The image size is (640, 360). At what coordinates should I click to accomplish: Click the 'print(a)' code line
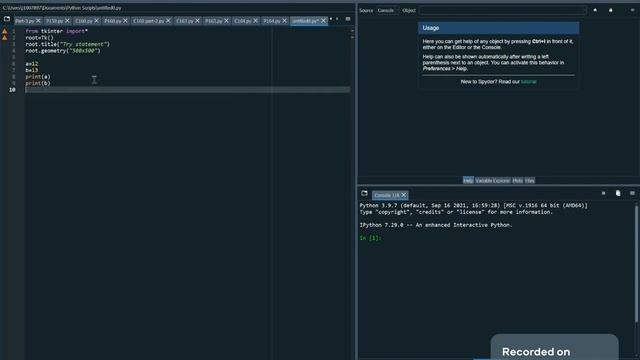pos(38,77)
